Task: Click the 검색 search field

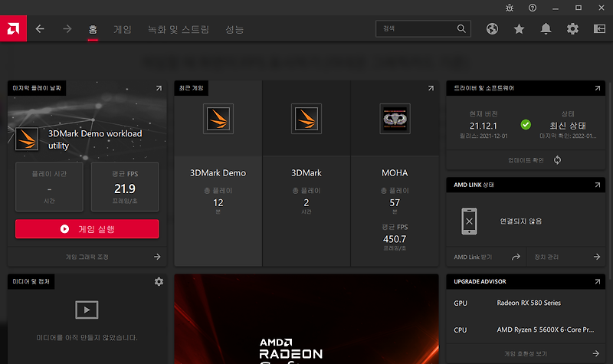Action: 423,28
